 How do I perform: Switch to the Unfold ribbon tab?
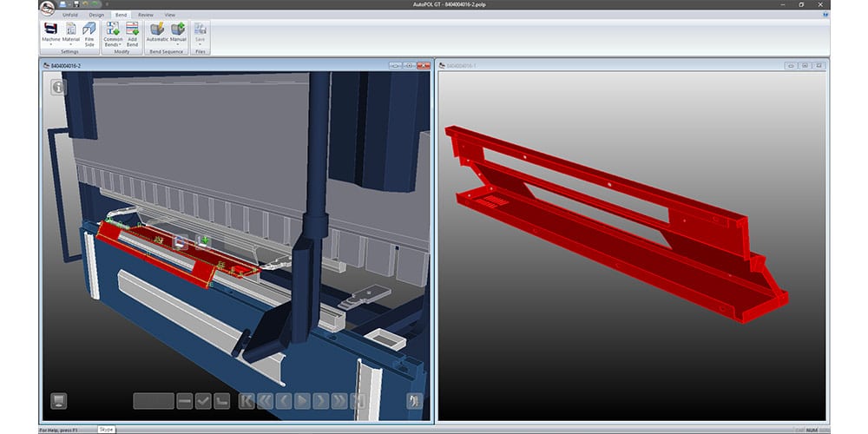pos(71,15)
